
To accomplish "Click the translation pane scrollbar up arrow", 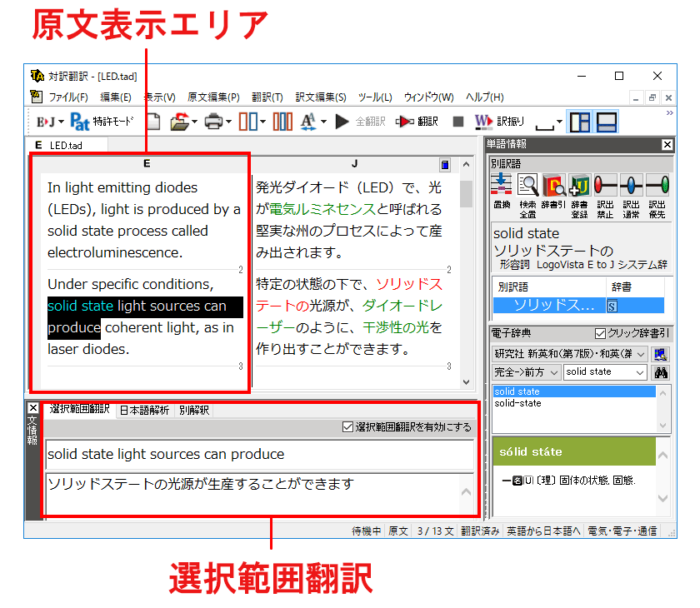I will click(x=467, y=165).
